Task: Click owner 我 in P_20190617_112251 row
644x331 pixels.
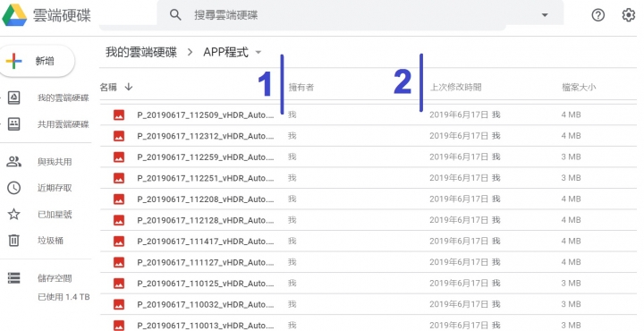Action: (292, 178)
